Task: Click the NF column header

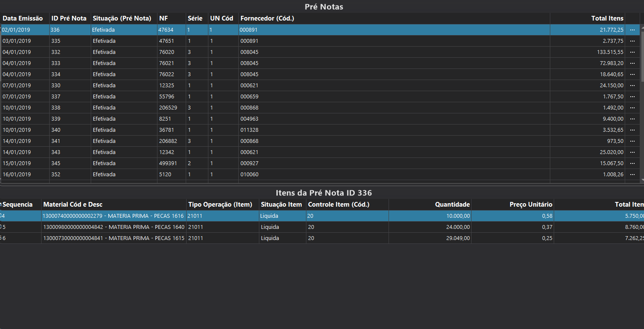Action: pyautogui.click(x=172, y=18)
